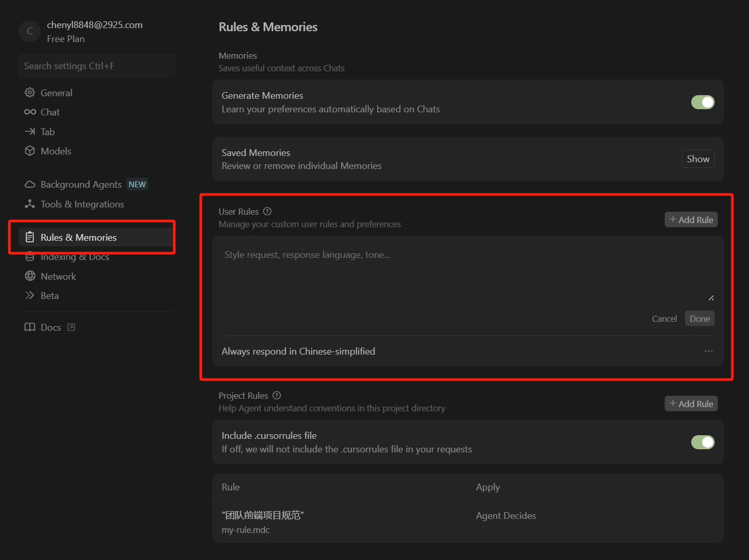Focus the Search settings field

[x=96, y=66]
